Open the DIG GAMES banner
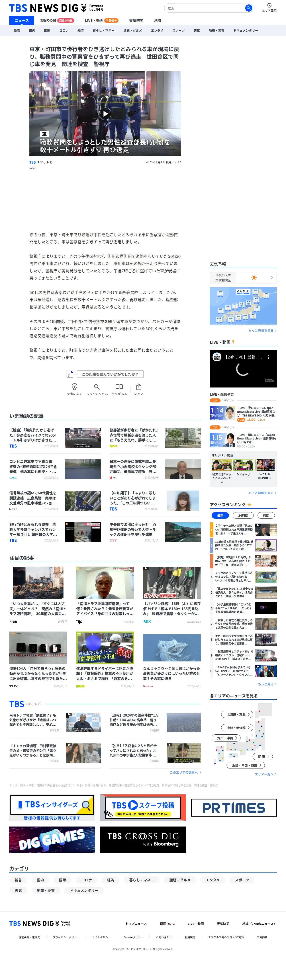The width and height of the screenshot is (286, 980). coord(52,840)
